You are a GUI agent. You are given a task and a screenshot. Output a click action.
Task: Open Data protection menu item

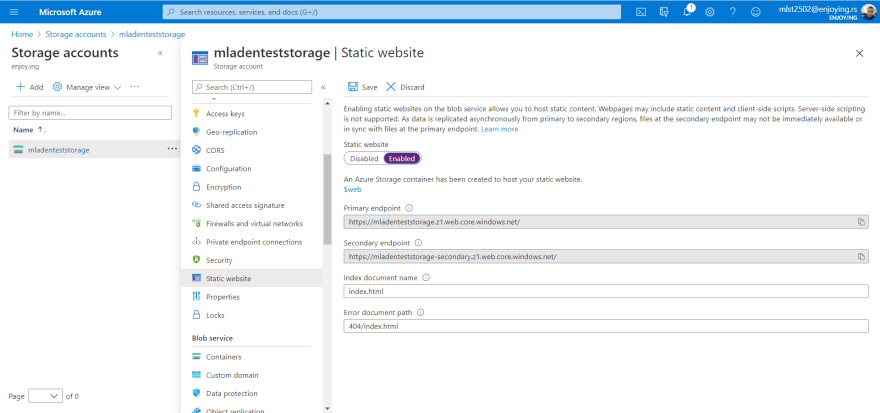pos(232,393)
